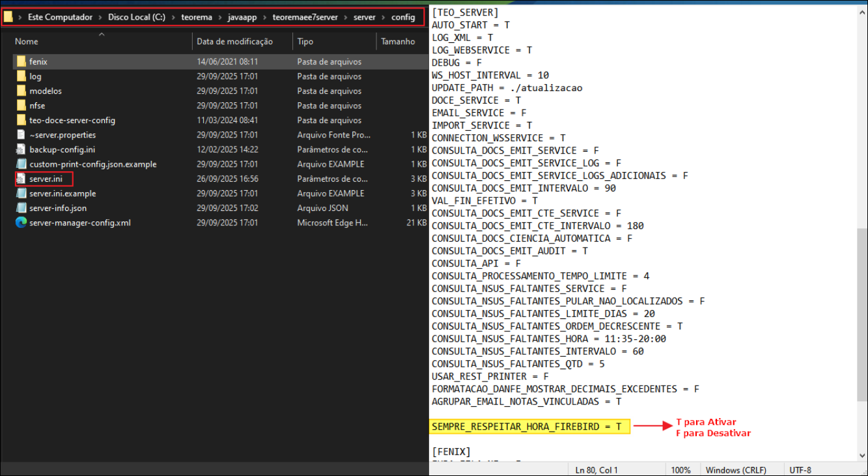
Task: Click the log folder icon
Action: 21,76
